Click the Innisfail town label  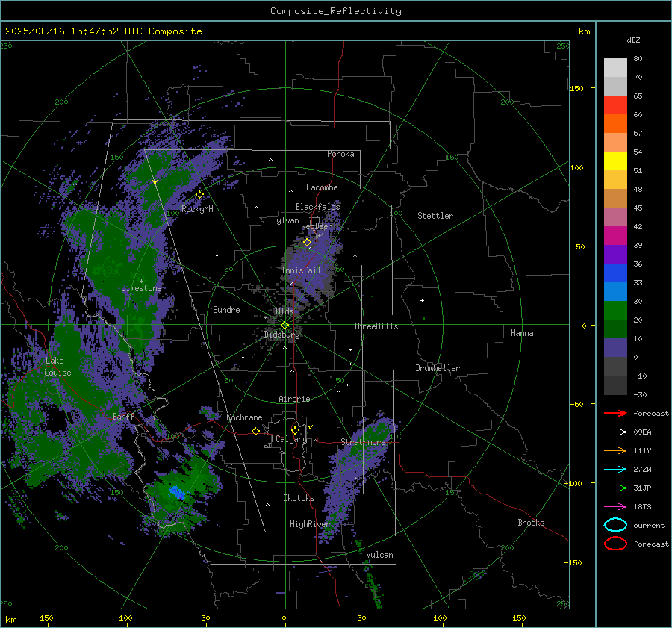point(301,270)
